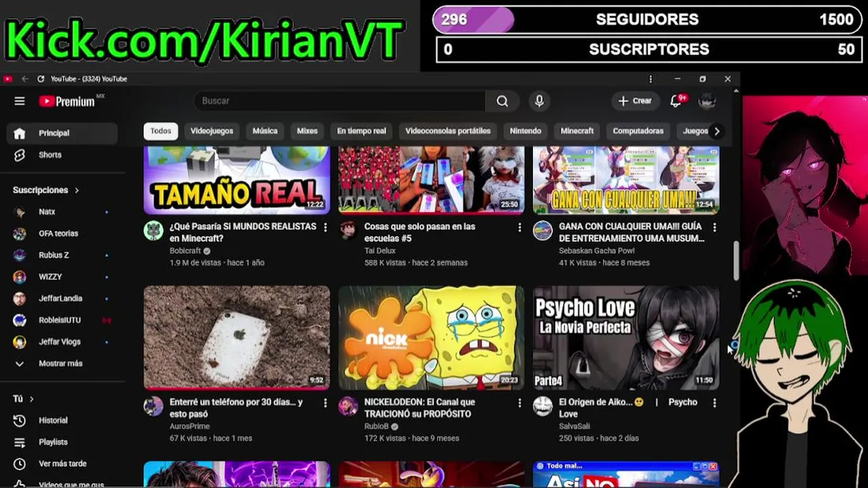Click the page vertical scrollbar
Screen dimensions: 868x488
tap(736, 260)
